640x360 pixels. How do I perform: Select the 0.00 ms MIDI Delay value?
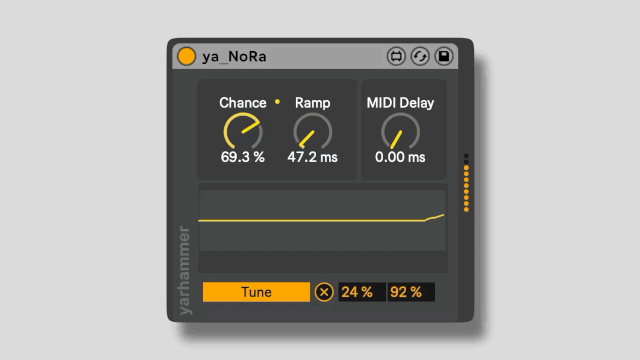pyautogui.click(x=400, y=157)
